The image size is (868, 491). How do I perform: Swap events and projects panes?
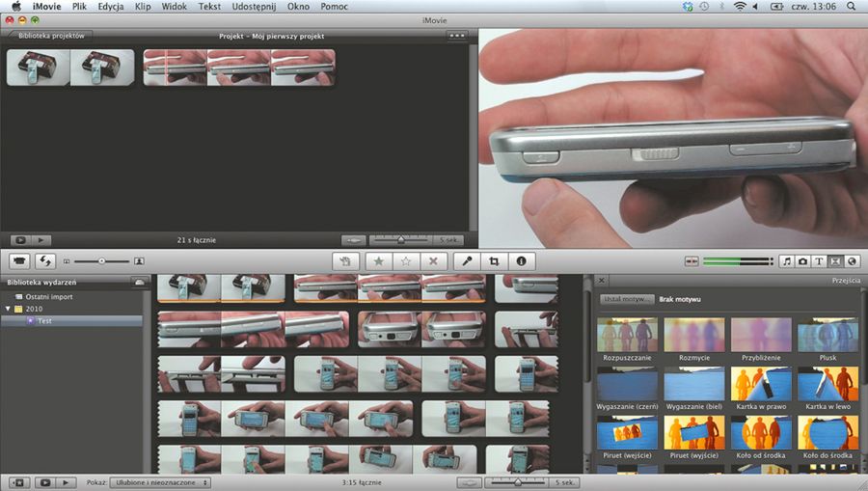(x=45, y=260)
